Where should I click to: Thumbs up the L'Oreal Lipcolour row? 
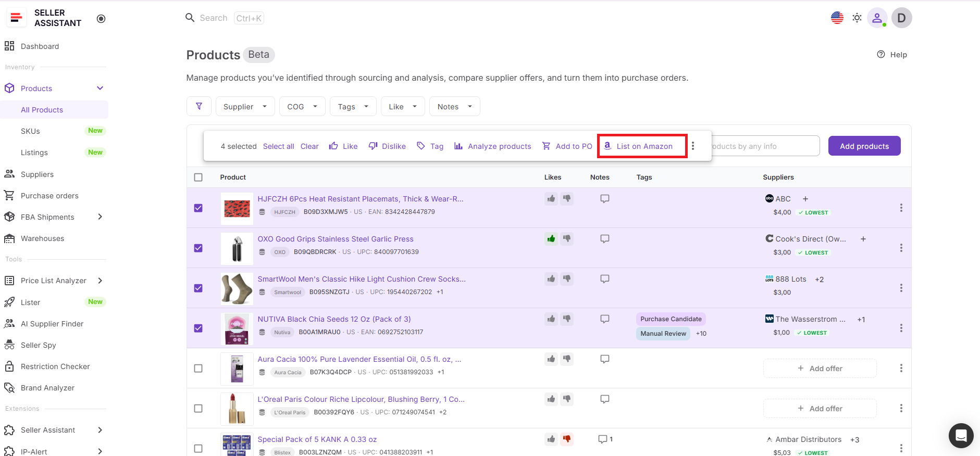click(x=551, y=399)
